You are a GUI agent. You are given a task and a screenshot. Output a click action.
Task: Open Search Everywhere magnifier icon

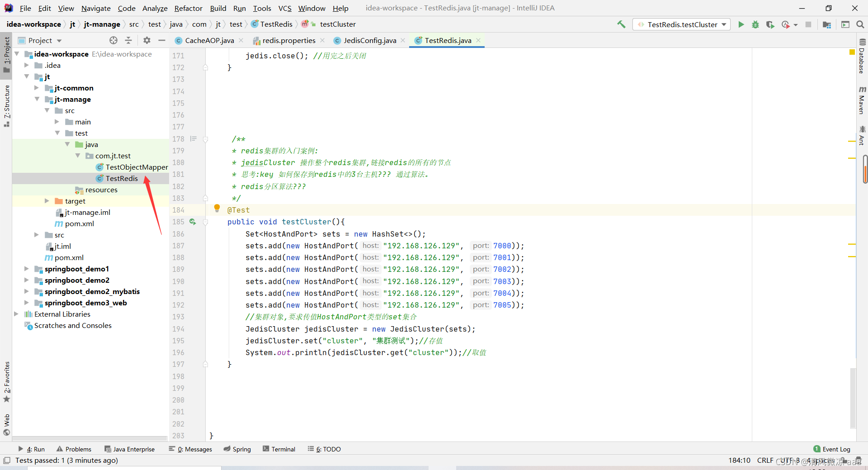860,24
